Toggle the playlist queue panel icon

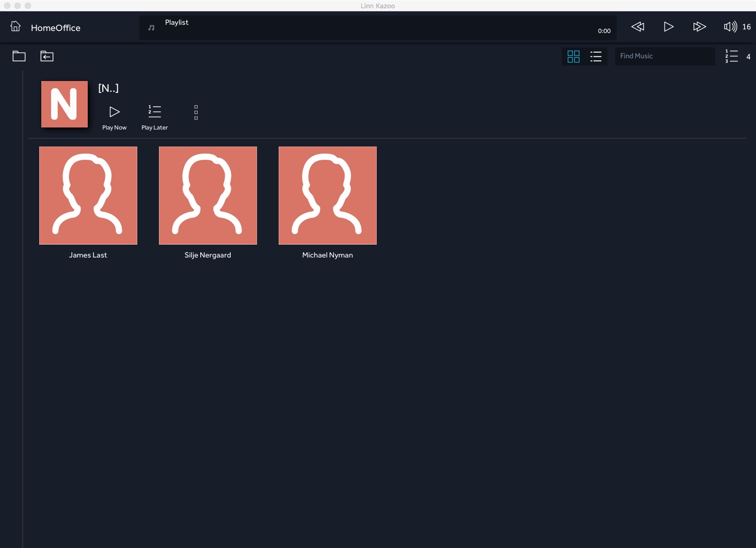(732, 56)
